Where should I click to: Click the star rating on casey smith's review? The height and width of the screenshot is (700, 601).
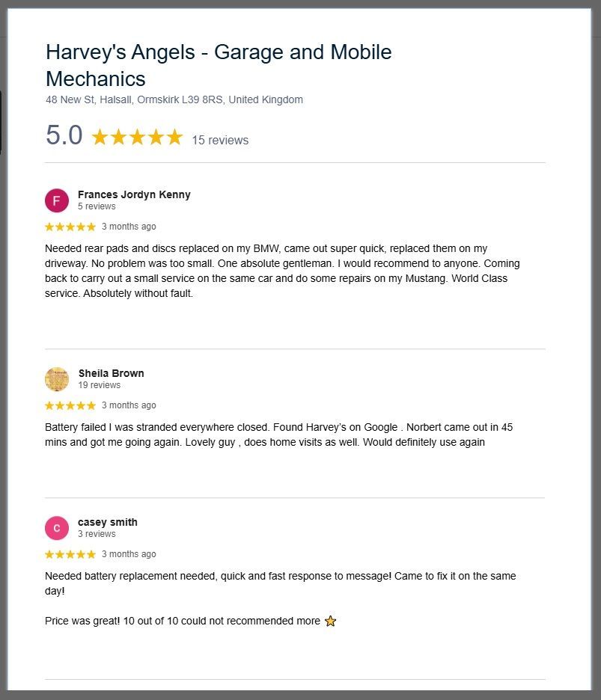70,554
